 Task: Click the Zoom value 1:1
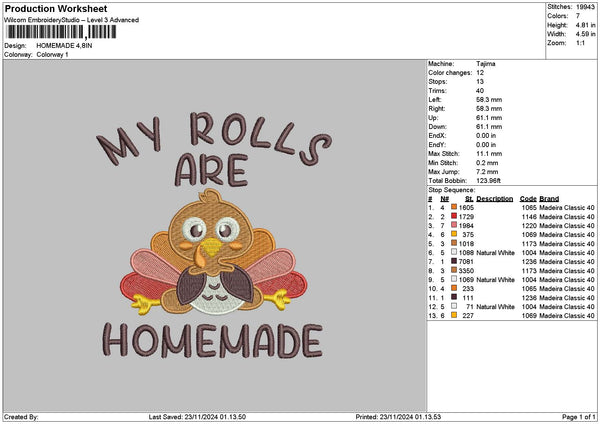pyautogui.click(x=580, y=43)
